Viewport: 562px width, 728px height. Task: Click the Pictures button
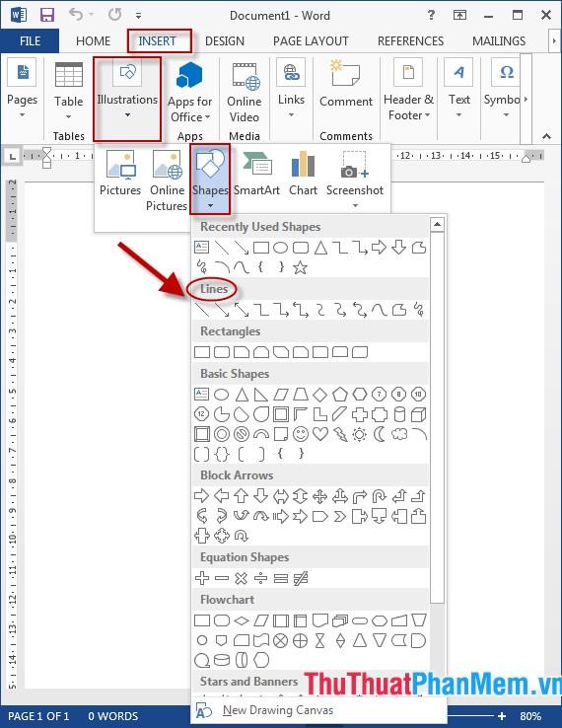click(x=120, y=174)
